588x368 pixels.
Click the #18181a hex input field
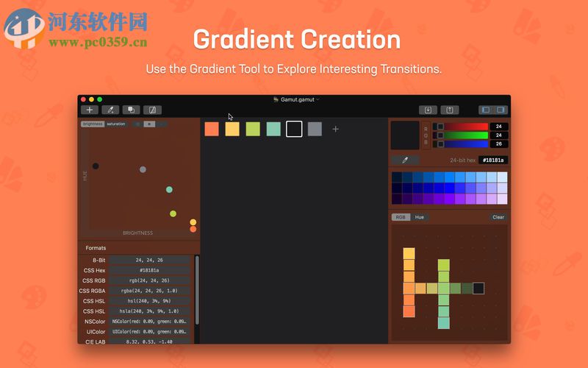(493, 160)
